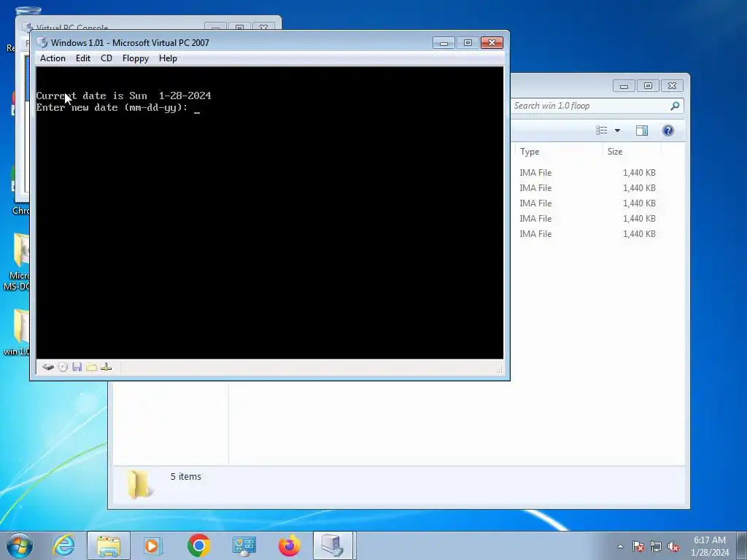Click the Show desktop button

click(x=742, y=545)
